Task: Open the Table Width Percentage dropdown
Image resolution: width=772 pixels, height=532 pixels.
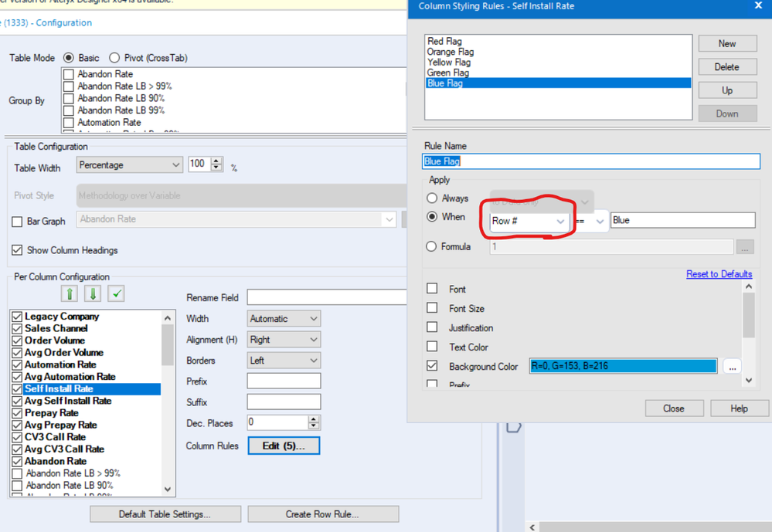Action: [x=130, y=165]
